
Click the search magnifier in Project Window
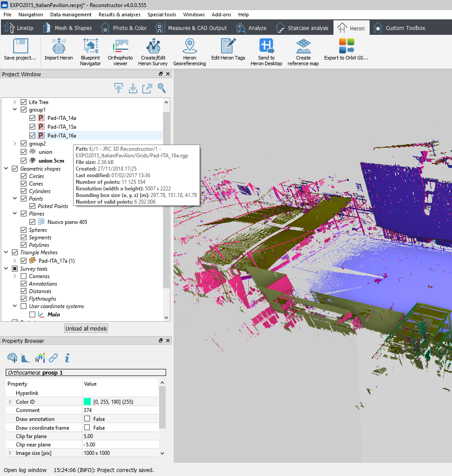162,88
